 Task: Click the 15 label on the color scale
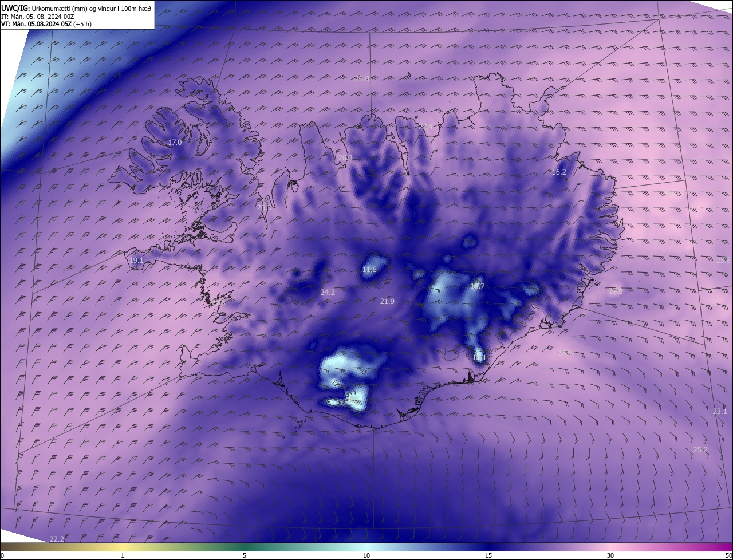click(x=488, y=555)
